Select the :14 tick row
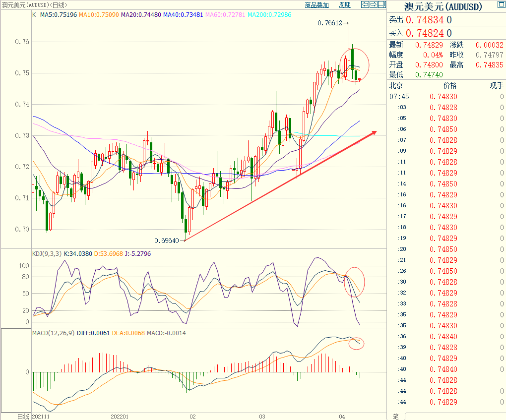 click(x=446, y=183)
